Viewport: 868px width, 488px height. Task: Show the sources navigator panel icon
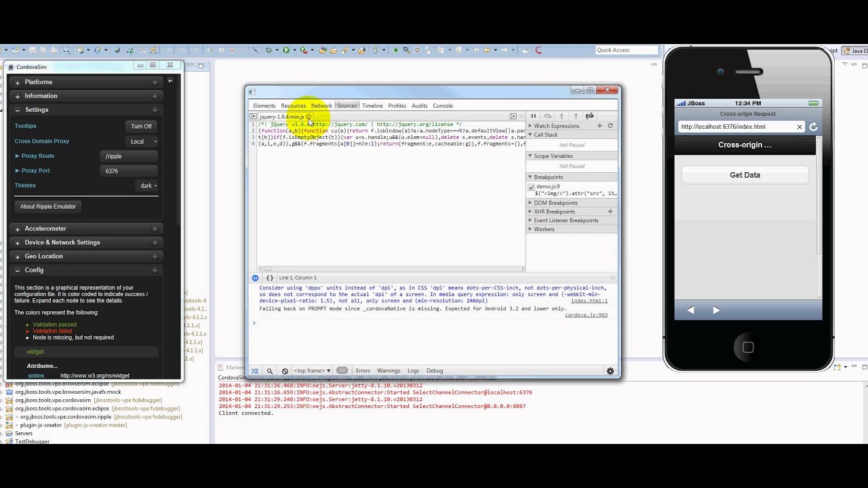pyautogui.click(x=254, y=117)
